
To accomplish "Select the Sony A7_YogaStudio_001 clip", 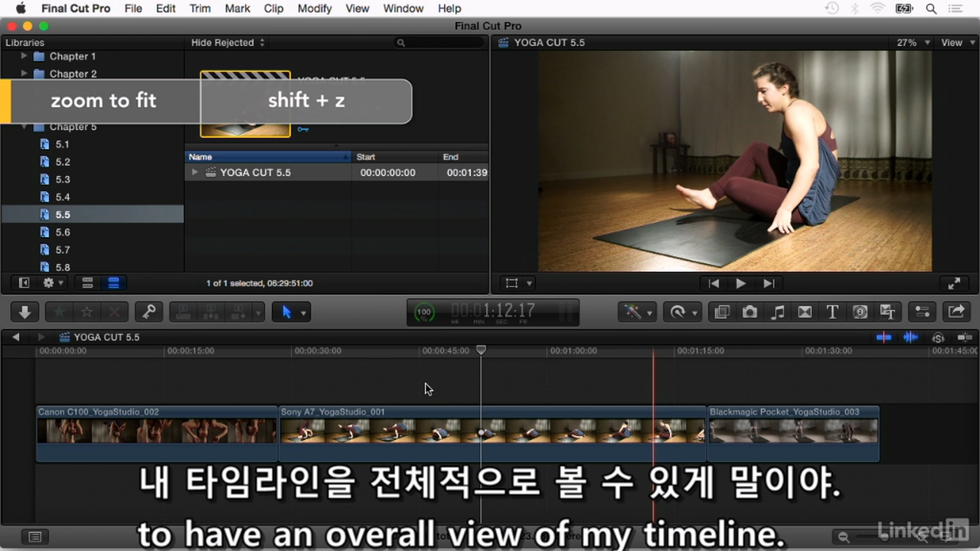I will click(492, 433).
